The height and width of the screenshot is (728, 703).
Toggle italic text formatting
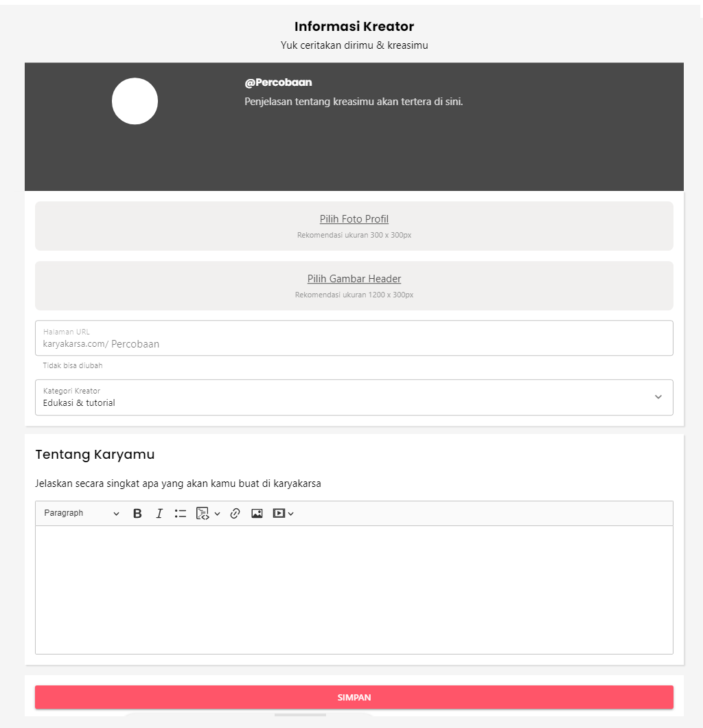click(x=159, y=513)
